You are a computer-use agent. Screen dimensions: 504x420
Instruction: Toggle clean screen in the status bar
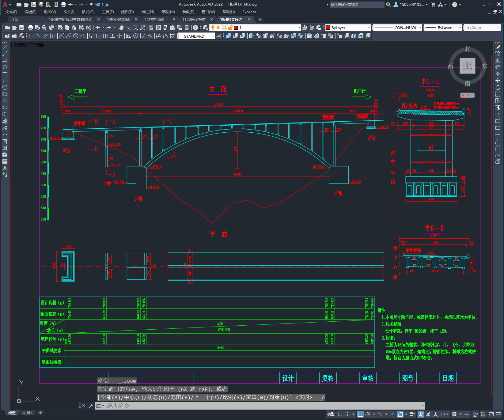[491, 414]
